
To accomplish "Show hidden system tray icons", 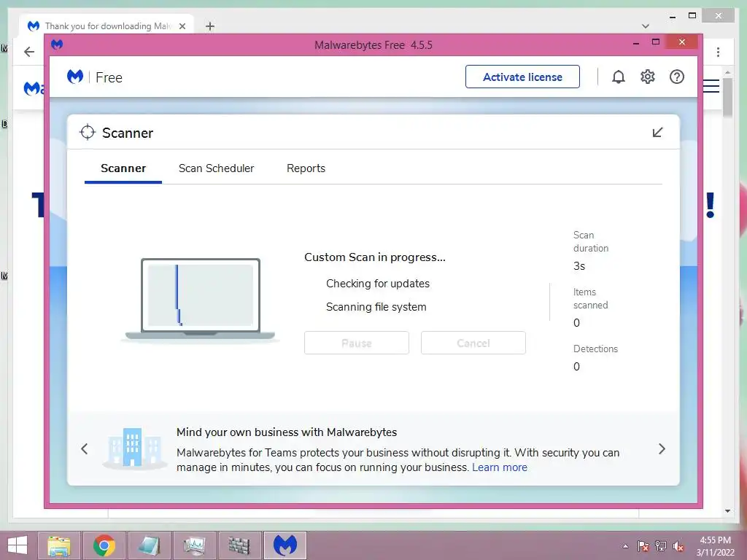I will [625, 545].
